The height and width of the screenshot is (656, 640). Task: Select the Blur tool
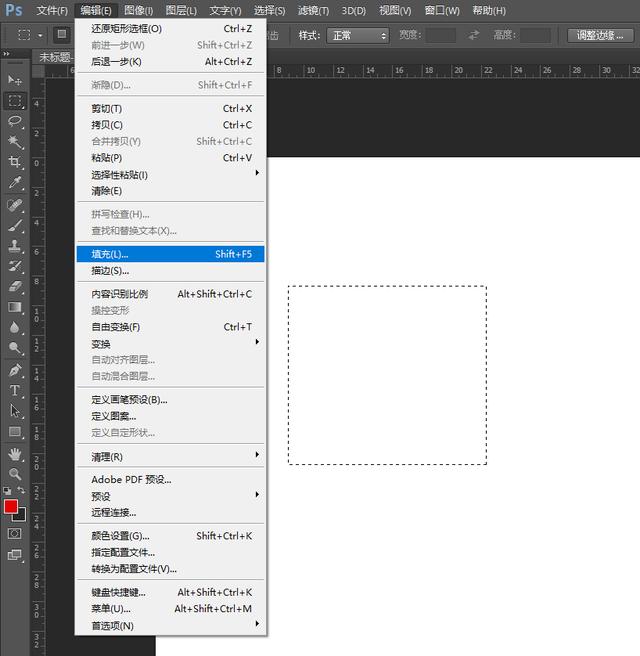point(15,328)
